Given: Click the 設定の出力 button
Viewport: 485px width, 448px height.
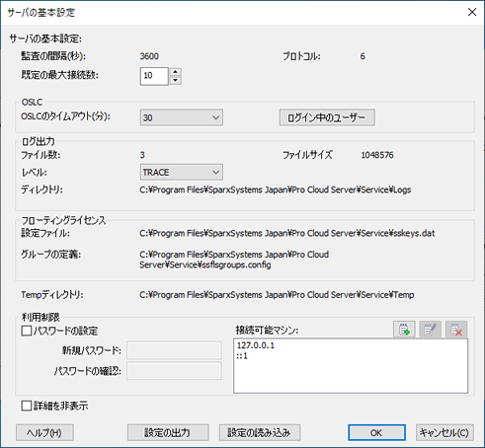Looking at the screenshot, I should coord(168,432).
